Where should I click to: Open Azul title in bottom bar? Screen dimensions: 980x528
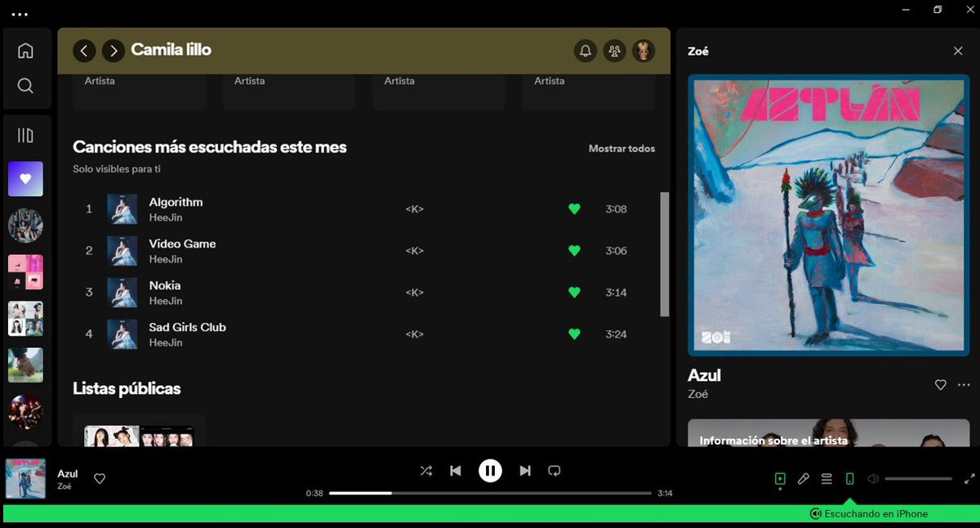[x=68, y=473]
